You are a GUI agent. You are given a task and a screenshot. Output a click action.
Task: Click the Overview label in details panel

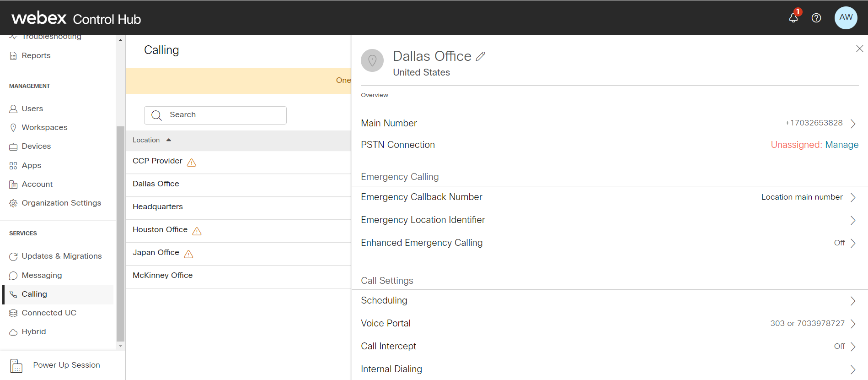(x=375, y=95)
